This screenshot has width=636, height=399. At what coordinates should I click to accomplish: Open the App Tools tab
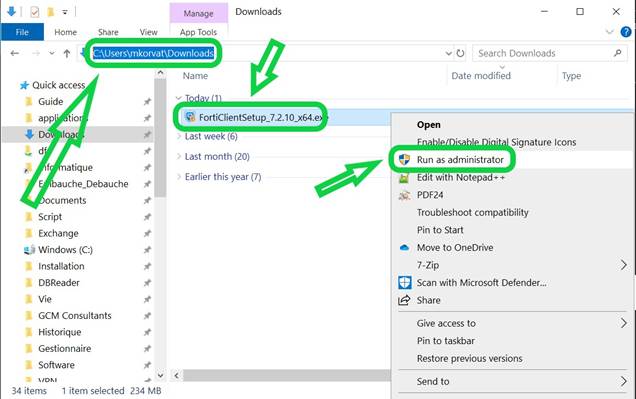pyautogui.click(x=198, y=32)
